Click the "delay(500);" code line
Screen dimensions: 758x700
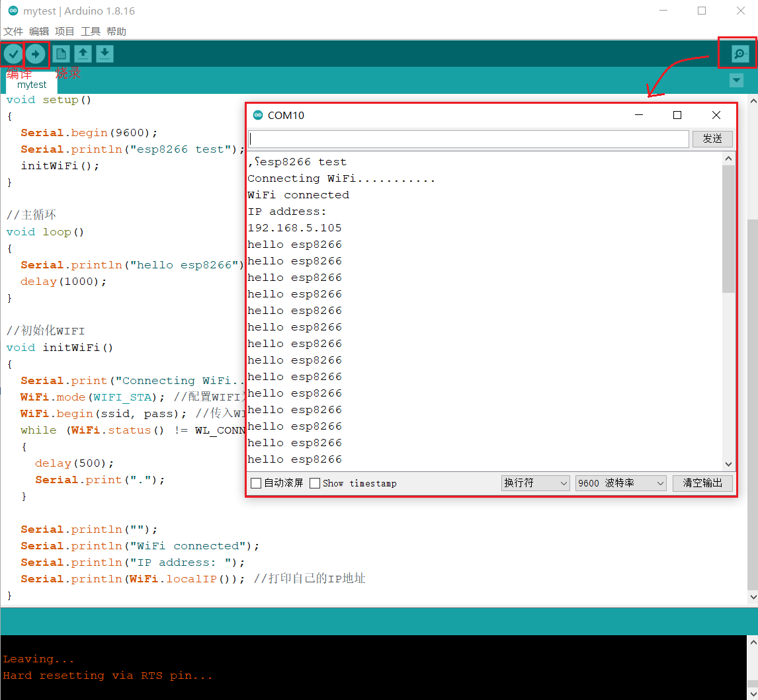(75, 463)
